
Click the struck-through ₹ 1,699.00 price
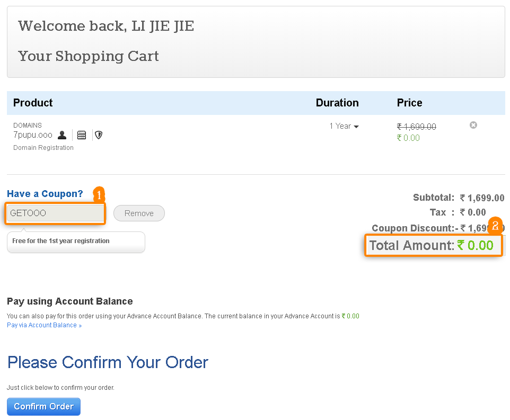(416, 127)
